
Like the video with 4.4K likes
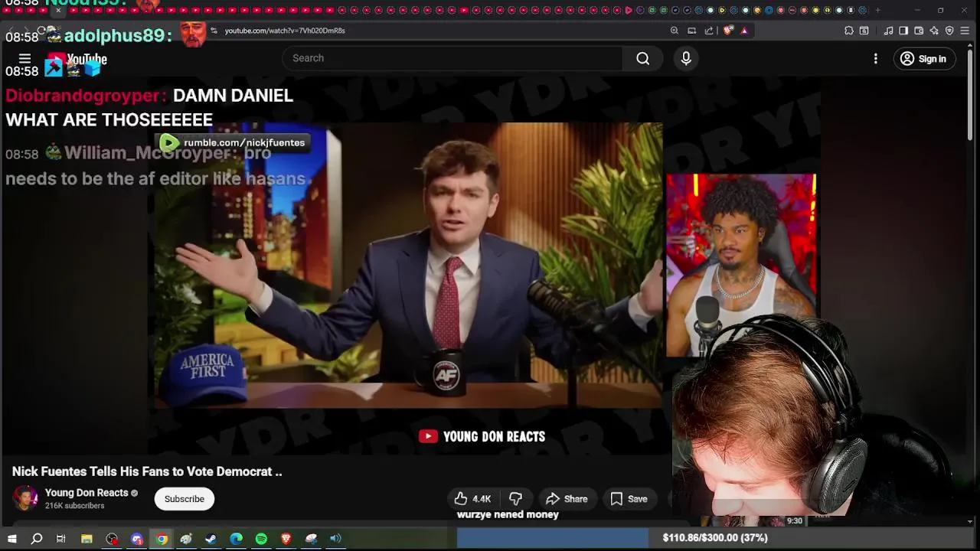pyautogui.click(x=472, y=499)
